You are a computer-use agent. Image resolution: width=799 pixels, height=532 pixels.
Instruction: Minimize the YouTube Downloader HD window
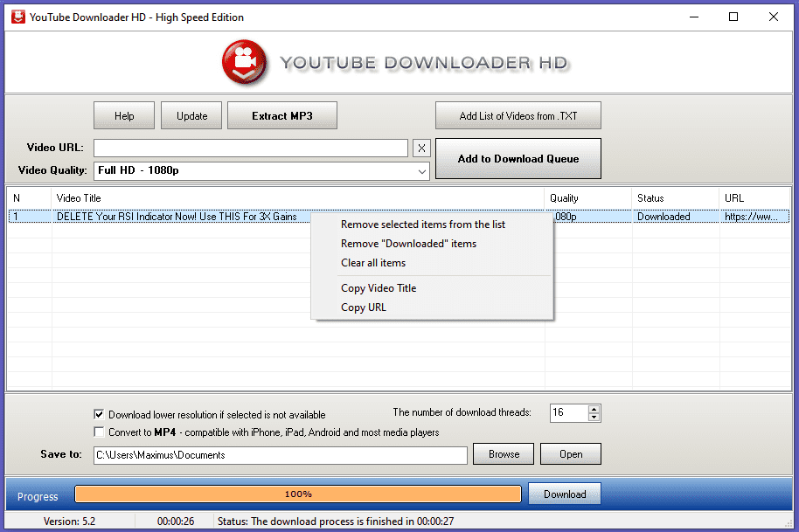tap(694, 17)
